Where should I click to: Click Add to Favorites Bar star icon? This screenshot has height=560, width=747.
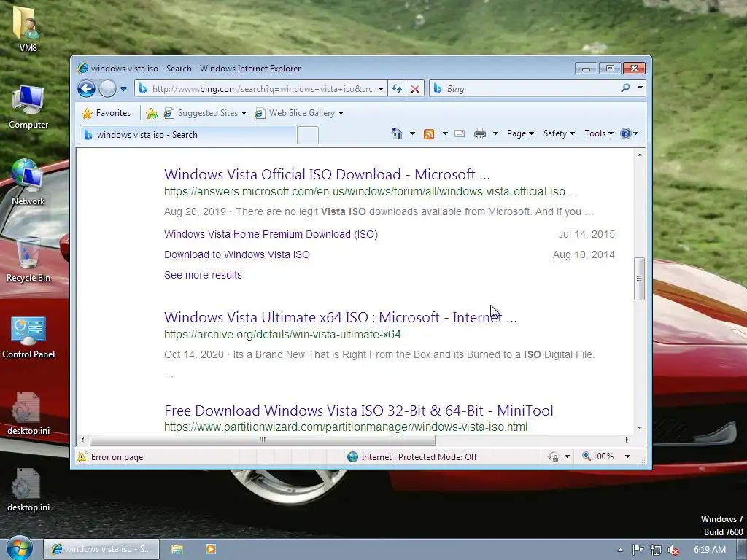(x=152, y=113)
